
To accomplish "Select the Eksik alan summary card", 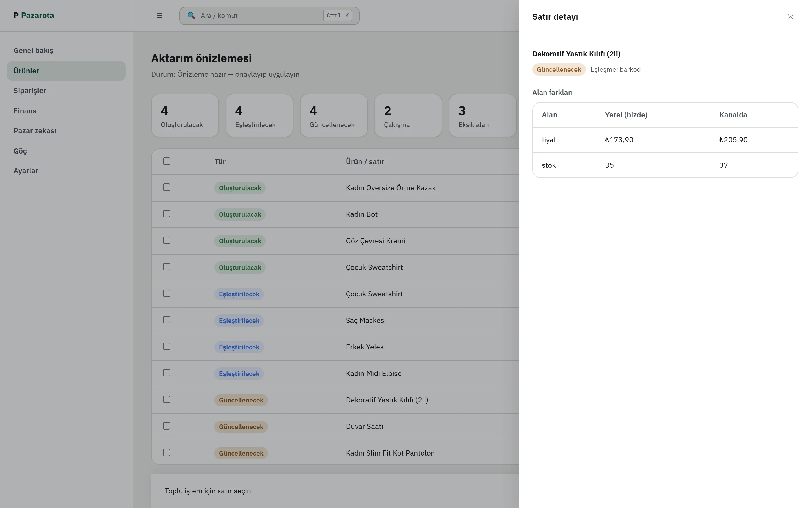I will [x=482, y=116].
